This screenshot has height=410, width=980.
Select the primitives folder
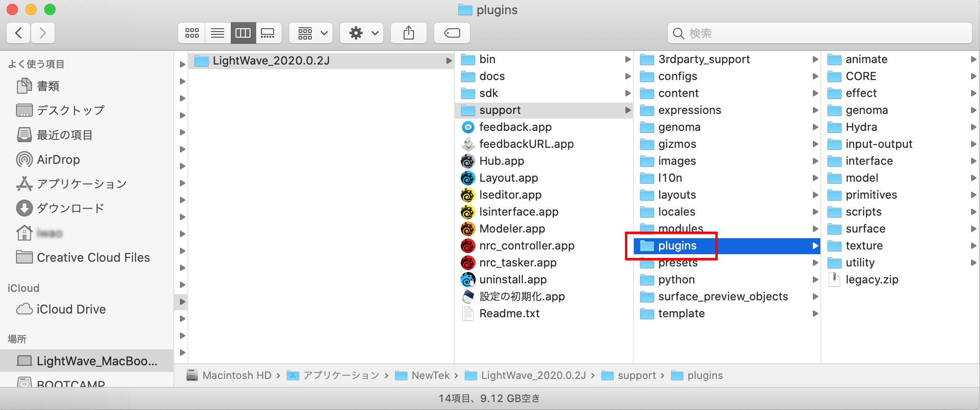[901, 195]
